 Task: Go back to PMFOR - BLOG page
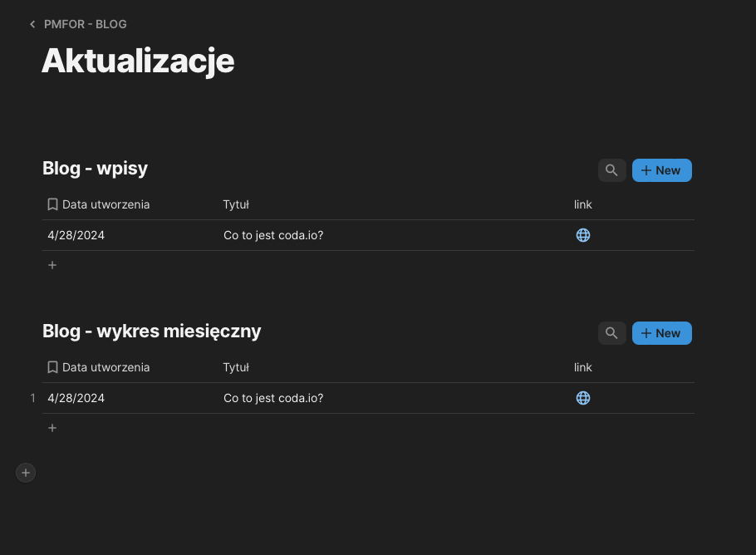click(x=85, y=25)
